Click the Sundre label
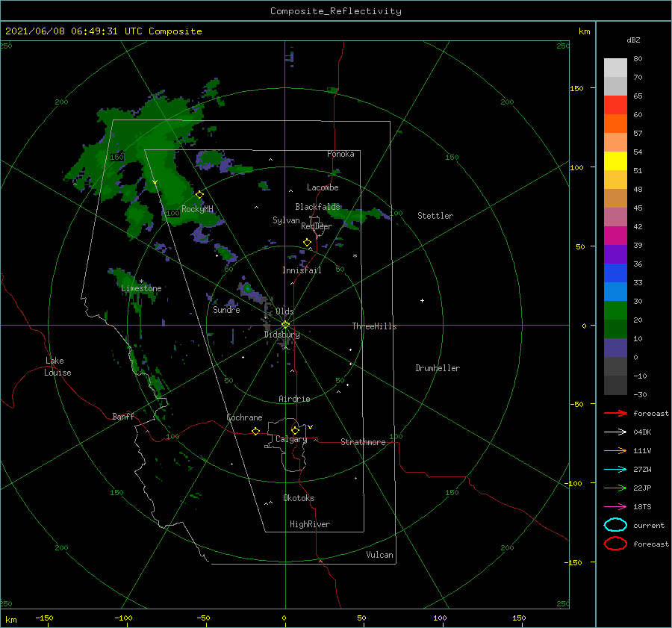 [227, 309]
